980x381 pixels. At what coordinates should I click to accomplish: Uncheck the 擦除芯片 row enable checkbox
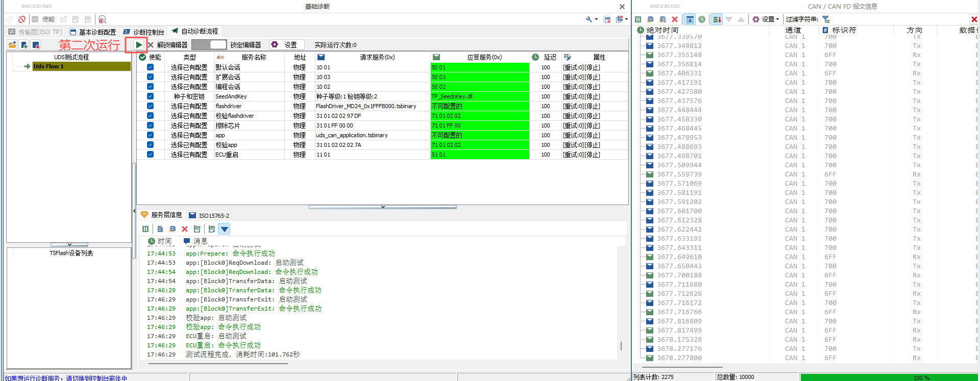(150, 125)
